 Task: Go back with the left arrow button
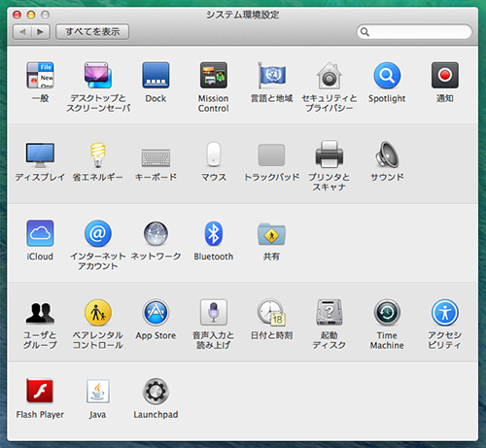(x=22, y=32)
